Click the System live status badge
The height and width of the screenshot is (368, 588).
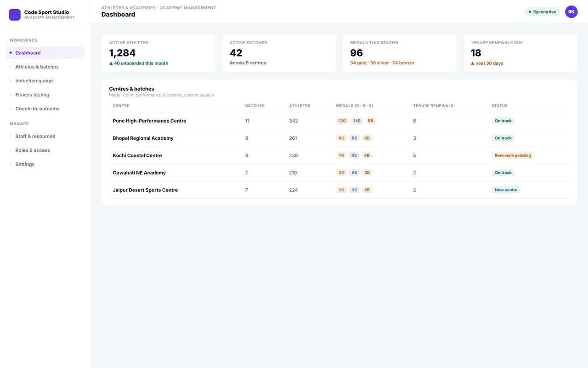[x=543, y=12]
